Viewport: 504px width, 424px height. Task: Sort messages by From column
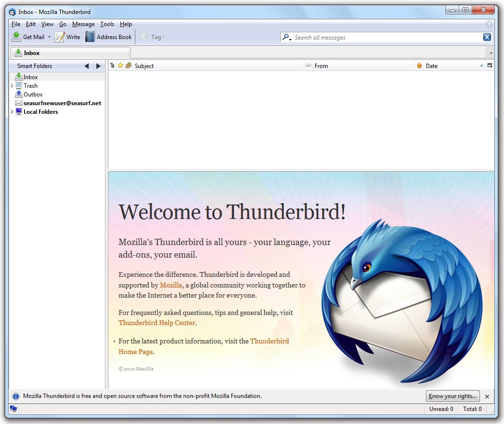click(x=364, y=66)
